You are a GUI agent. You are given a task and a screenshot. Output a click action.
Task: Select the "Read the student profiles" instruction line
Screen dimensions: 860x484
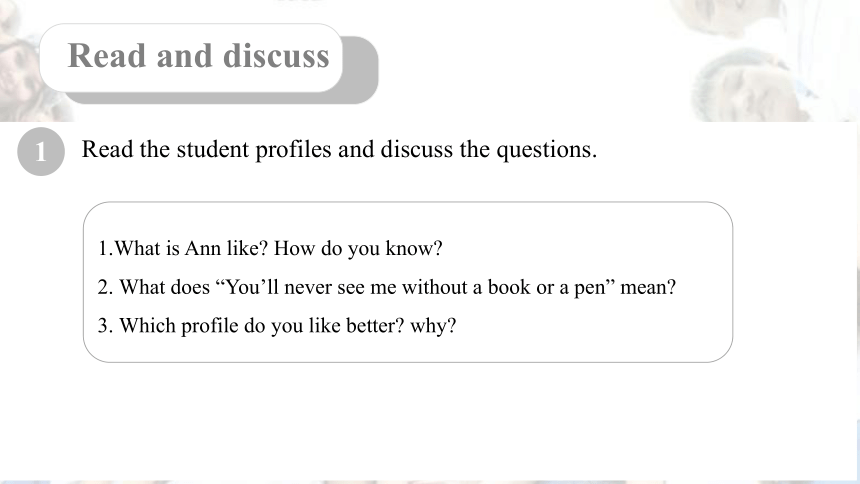click(339, 149)
